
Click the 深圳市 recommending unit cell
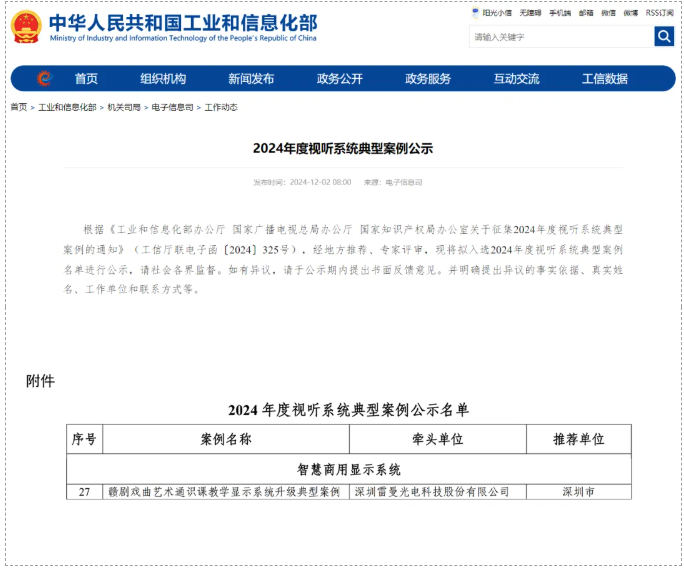579,492
